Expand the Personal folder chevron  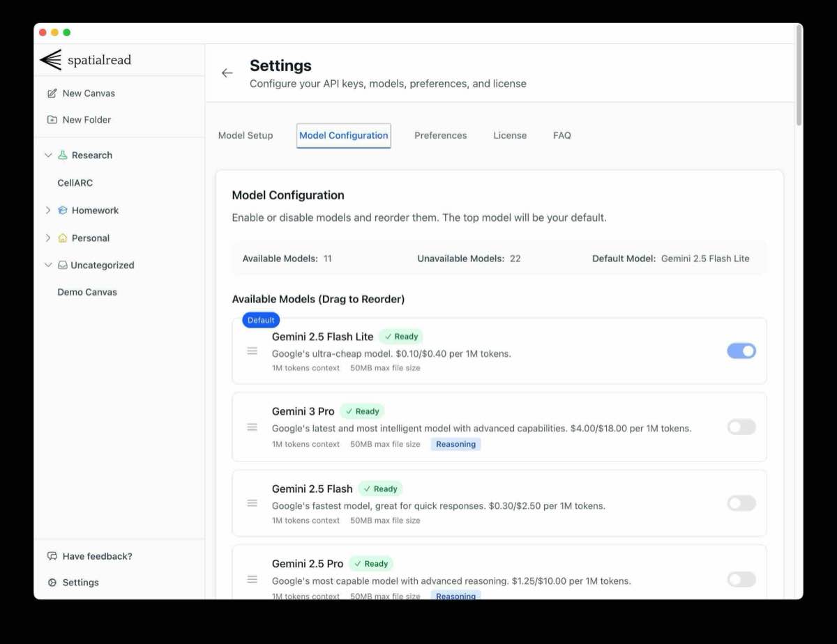pyautogui.click(x=48, y=238)
